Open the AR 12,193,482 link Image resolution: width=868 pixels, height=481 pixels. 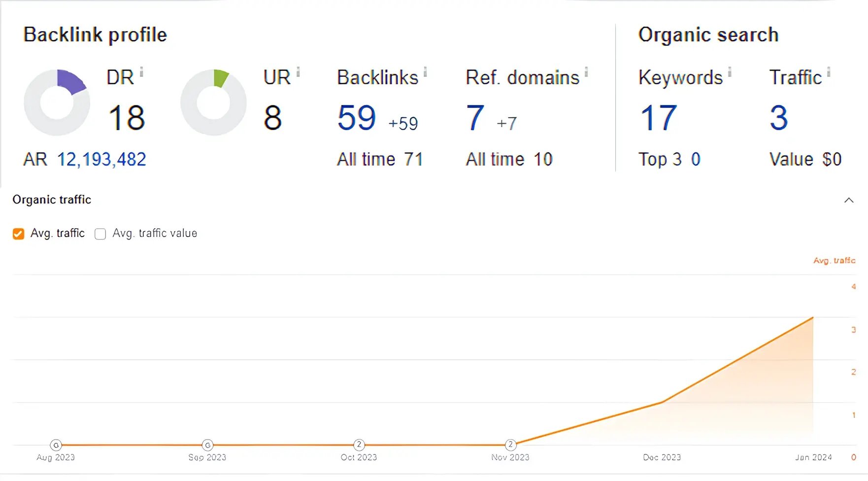pos(101,159)
